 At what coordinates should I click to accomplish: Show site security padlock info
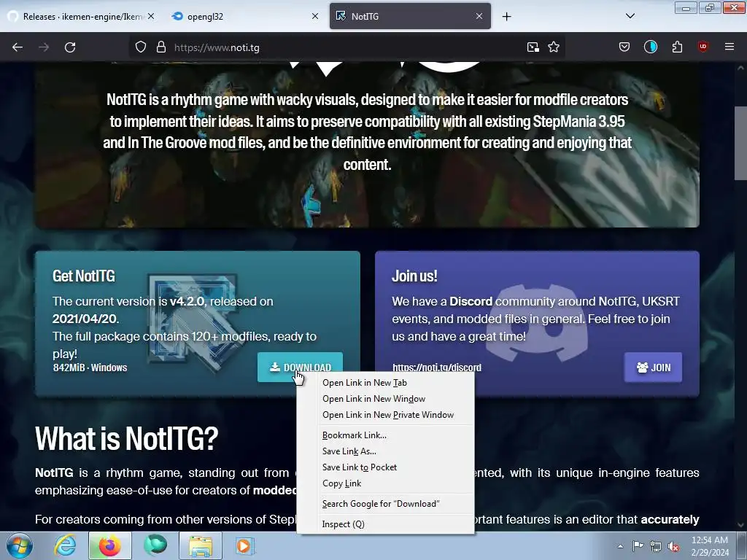161,47
